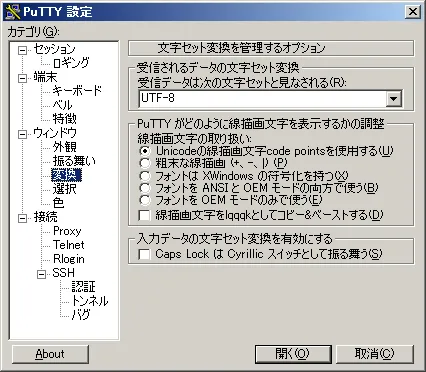426x372 pixels.
Task: Click the 開く(O) button
Action: point(293,354)
